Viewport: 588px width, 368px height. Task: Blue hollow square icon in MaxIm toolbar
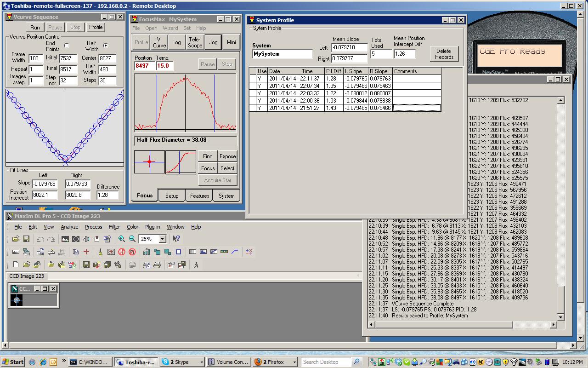coord(178,252)
